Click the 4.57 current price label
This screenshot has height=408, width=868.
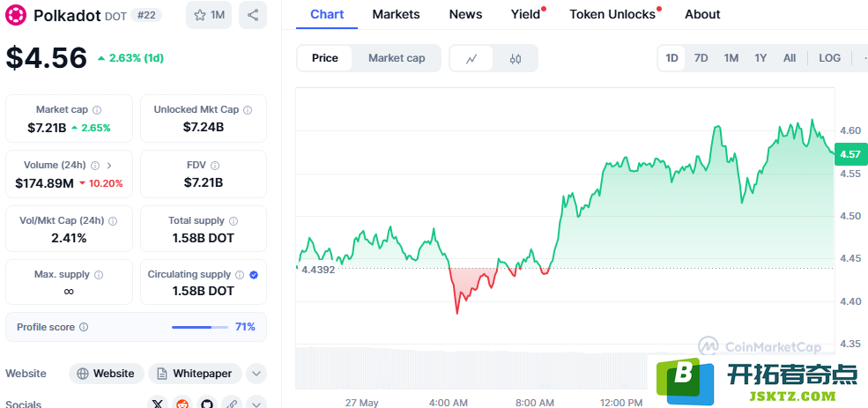pos(849,154)
